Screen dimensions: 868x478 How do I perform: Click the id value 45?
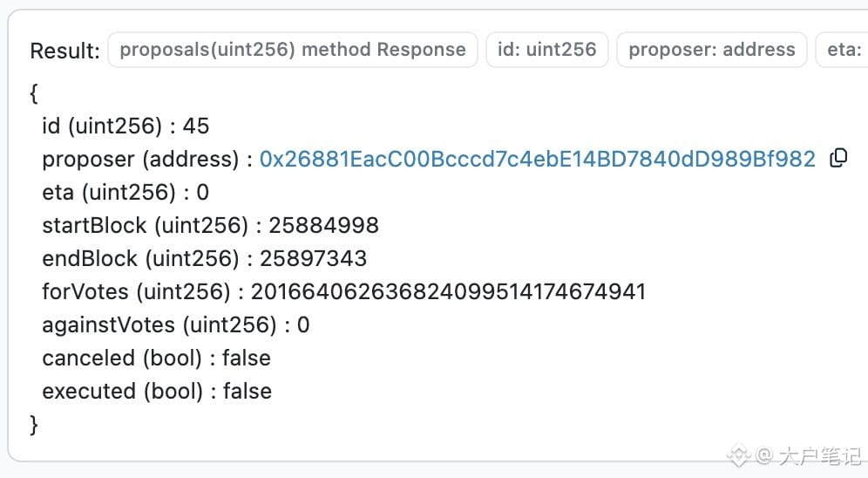click(196, 126)
